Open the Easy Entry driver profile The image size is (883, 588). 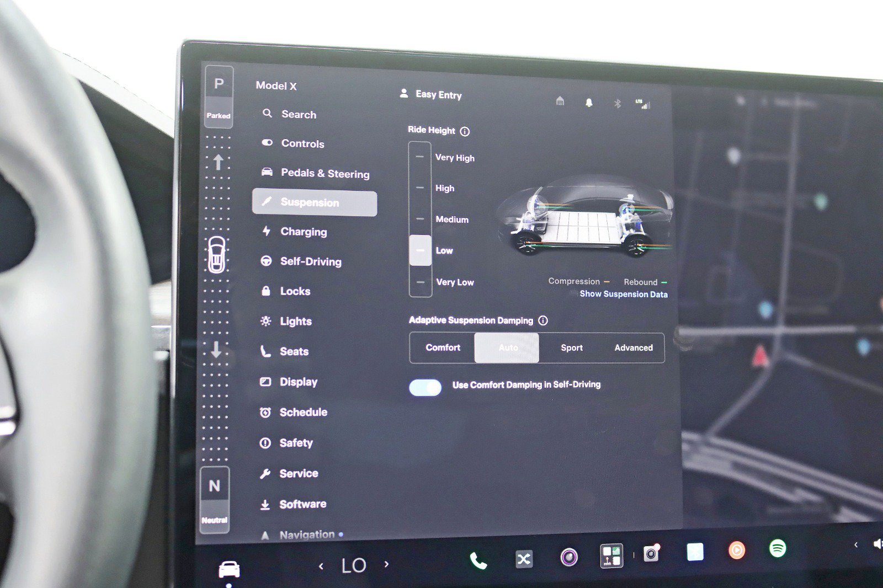point(431,94)
